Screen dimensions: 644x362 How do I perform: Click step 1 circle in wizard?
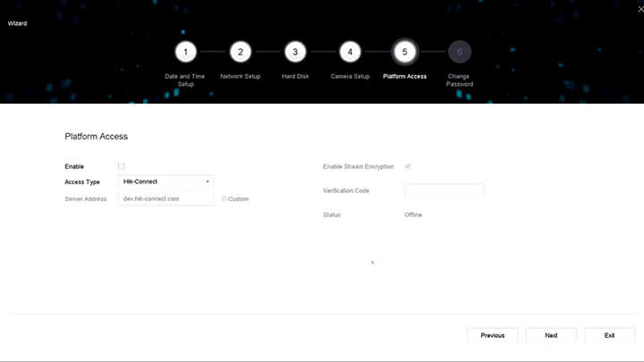(185, 52)
